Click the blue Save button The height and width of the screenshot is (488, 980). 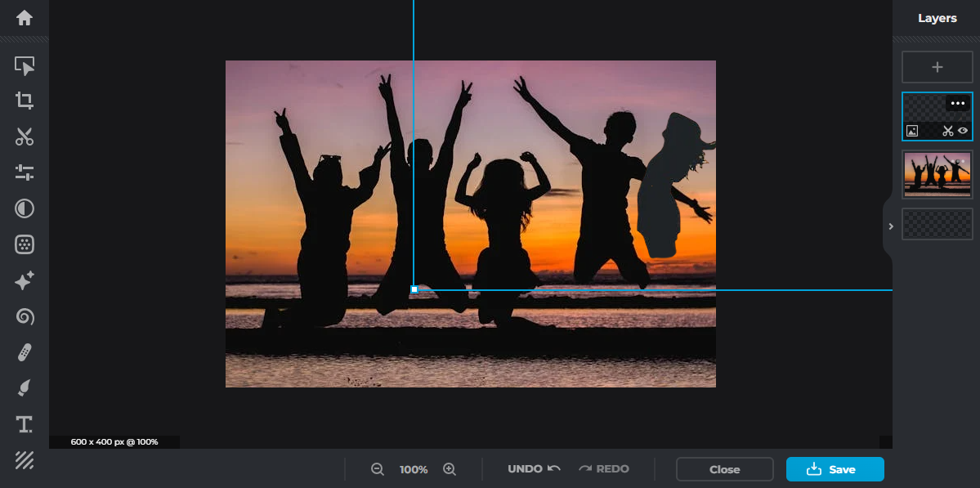(x=835, y=469)
